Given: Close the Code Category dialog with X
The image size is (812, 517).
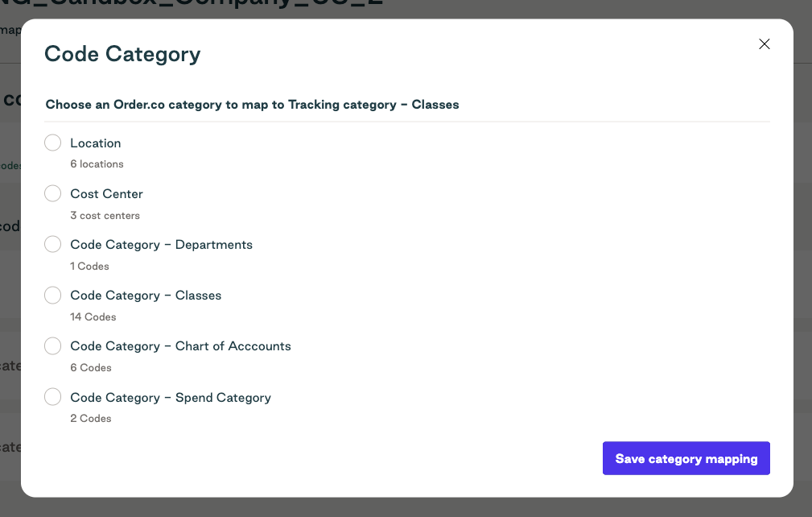Looking at the screenshot, I should 765,44.
